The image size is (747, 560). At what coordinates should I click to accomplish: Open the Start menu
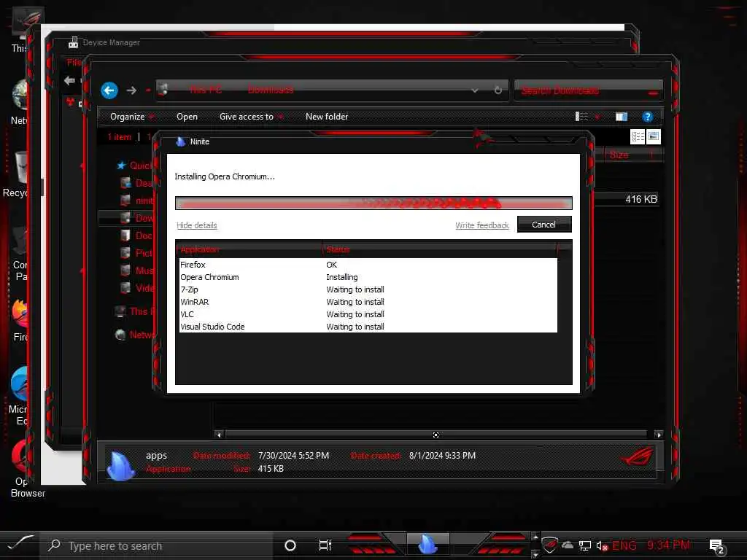pyautogui.click(x=20, y=542)
